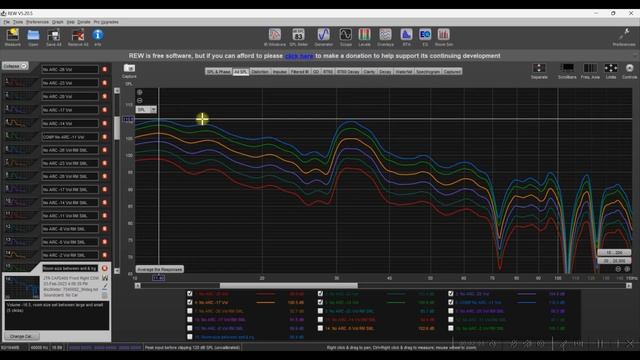Open the Measure tool
This screenshot has width=640, height=360.
(x=12, y=37)
